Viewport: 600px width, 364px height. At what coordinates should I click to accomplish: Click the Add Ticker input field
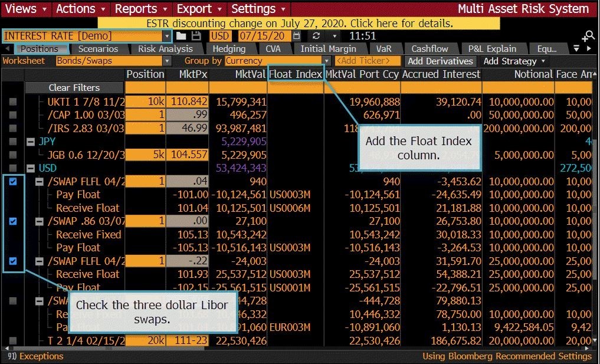[x=363, y=61]
